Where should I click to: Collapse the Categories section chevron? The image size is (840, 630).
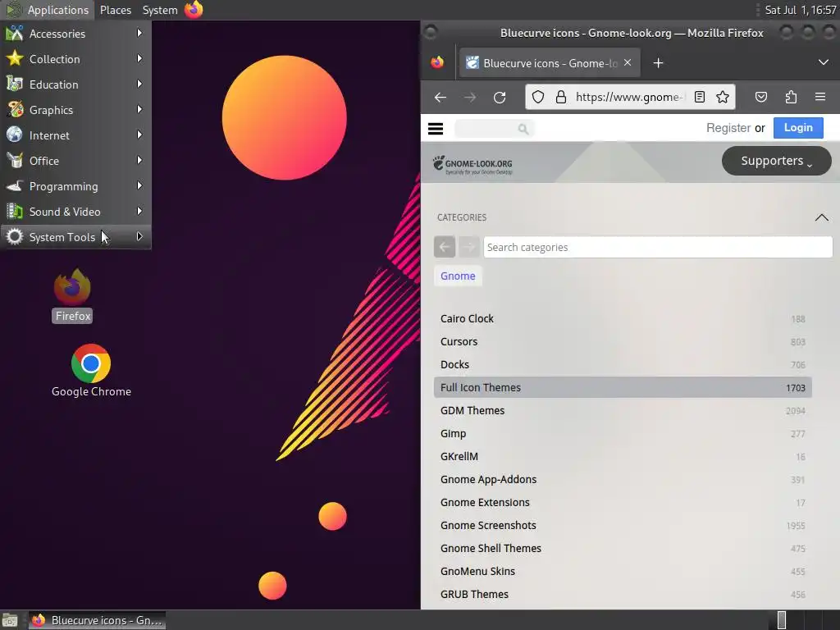821,217
